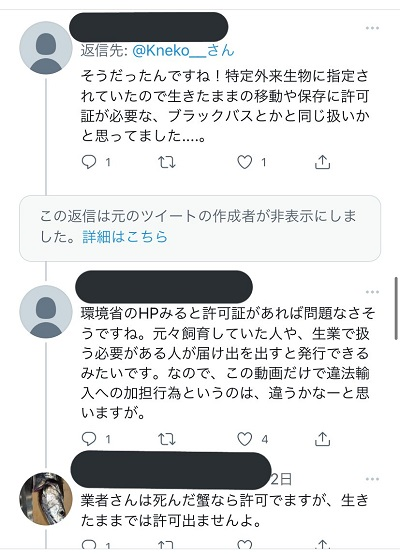Click the hidden reply notice box

[x=200, y=228]
